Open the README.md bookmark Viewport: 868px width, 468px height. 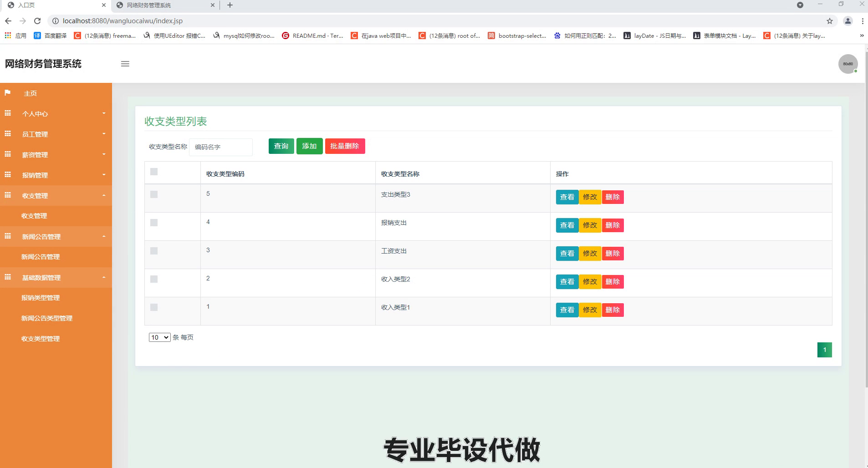point(312,36)
